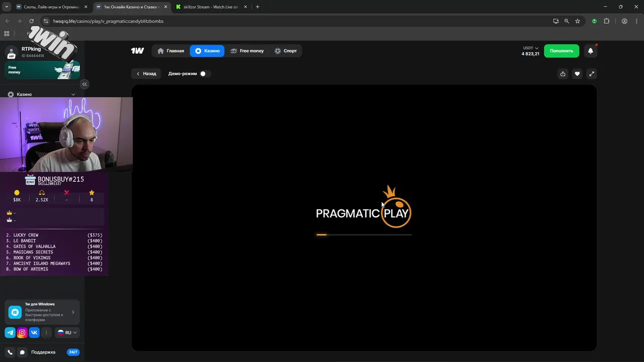
Task: Open site information icon in address bar
Action: tap(46, 21)
